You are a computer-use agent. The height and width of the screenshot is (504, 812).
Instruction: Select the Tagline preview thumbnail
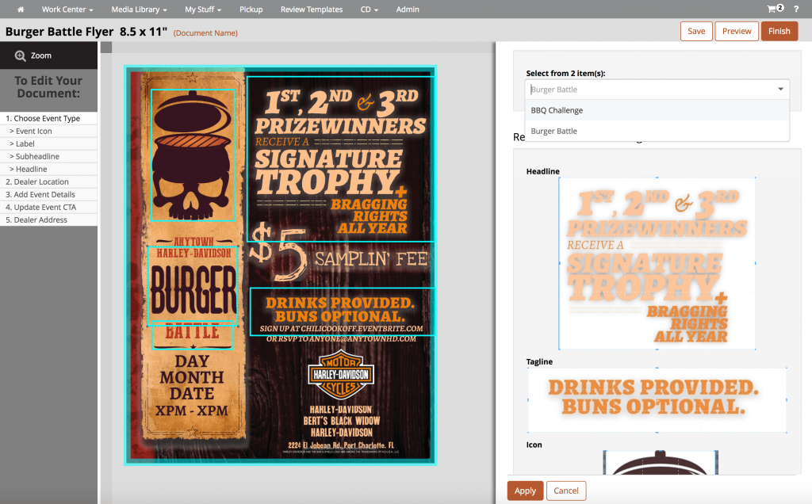click(x=657, y=400)
